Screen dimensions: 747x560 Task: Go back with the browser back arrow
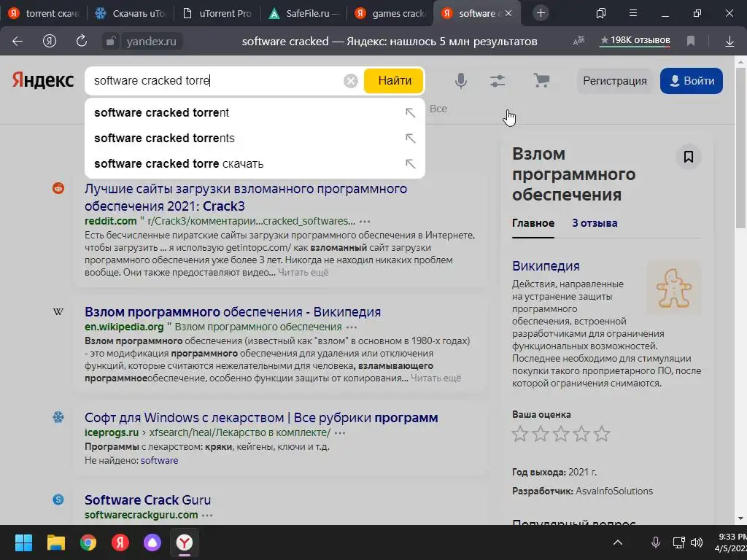[x=18, y=42]
